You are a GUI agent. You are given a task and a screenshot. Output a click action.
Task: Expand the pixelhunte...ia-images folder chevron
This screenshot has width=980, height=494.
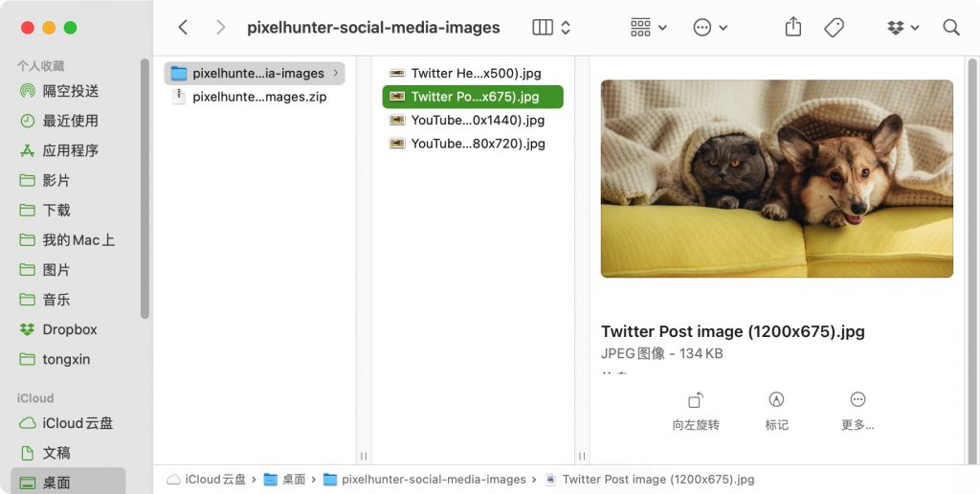coord(336,73)
